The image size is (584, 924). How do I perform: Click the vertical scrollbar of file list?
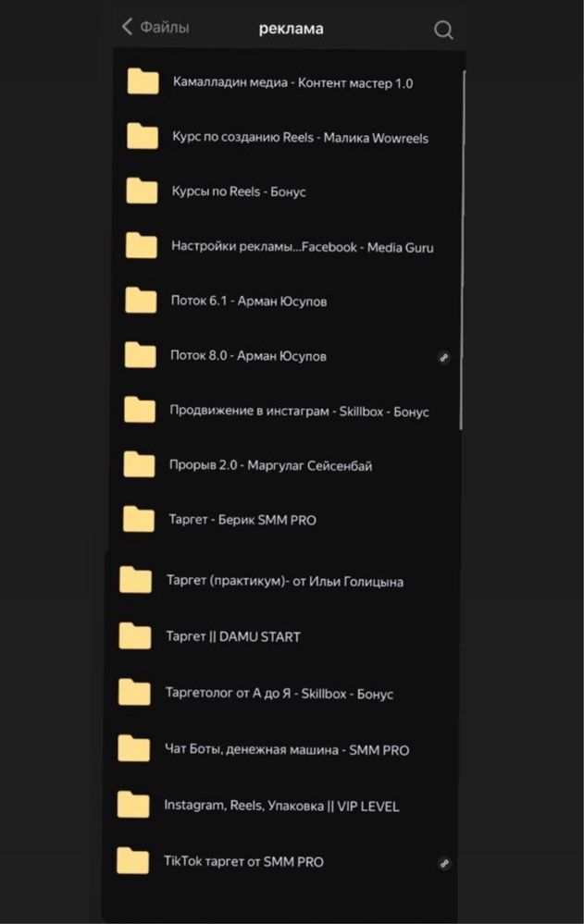(x=462, y=251)
